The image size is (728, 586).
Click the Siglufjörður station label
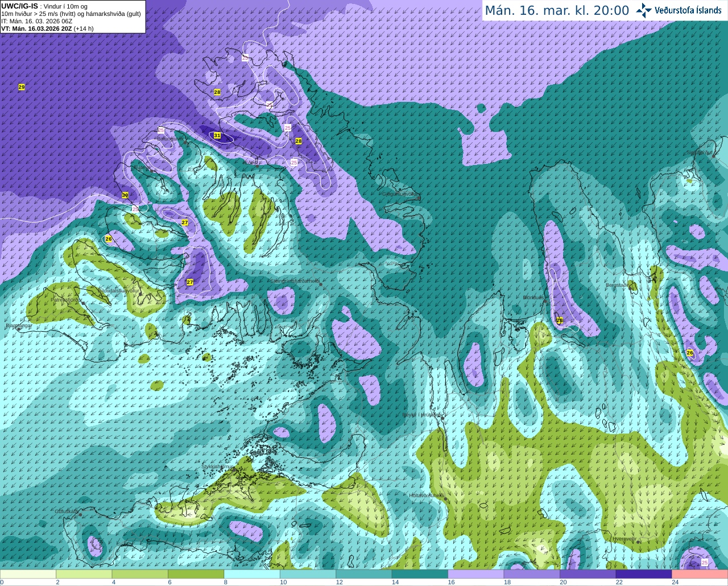click(699, 152)
